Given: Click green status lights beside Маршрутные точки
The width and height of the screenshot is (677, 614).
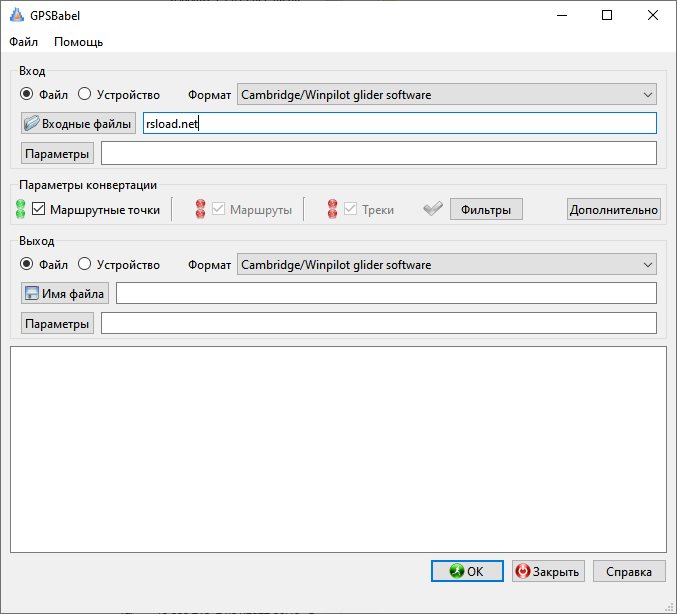Looking at the screenshot, I should click(x=20, y=209).
